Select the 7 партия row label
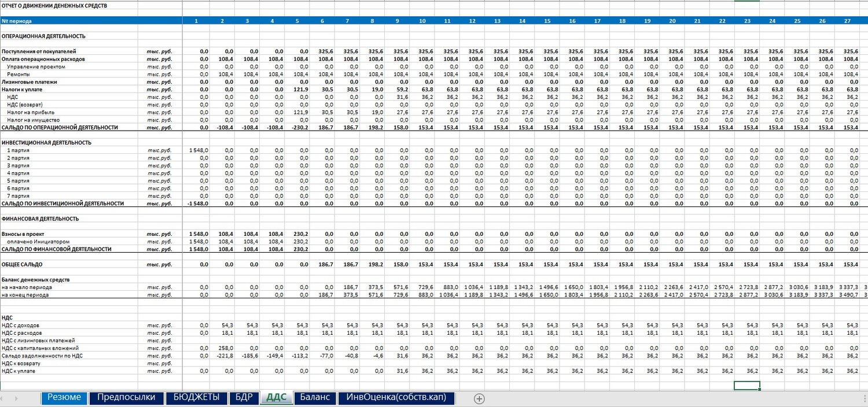This screenshot has width=868, height=407. click(18, 196)
